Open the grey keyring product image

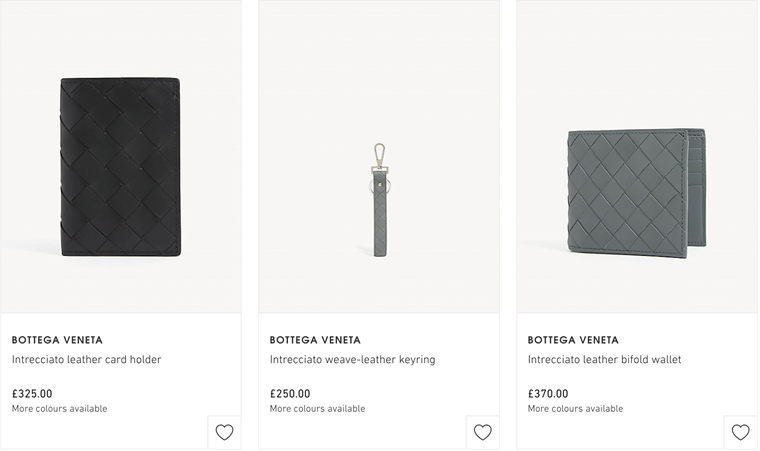pyautogui.click(x=380, y=200)
